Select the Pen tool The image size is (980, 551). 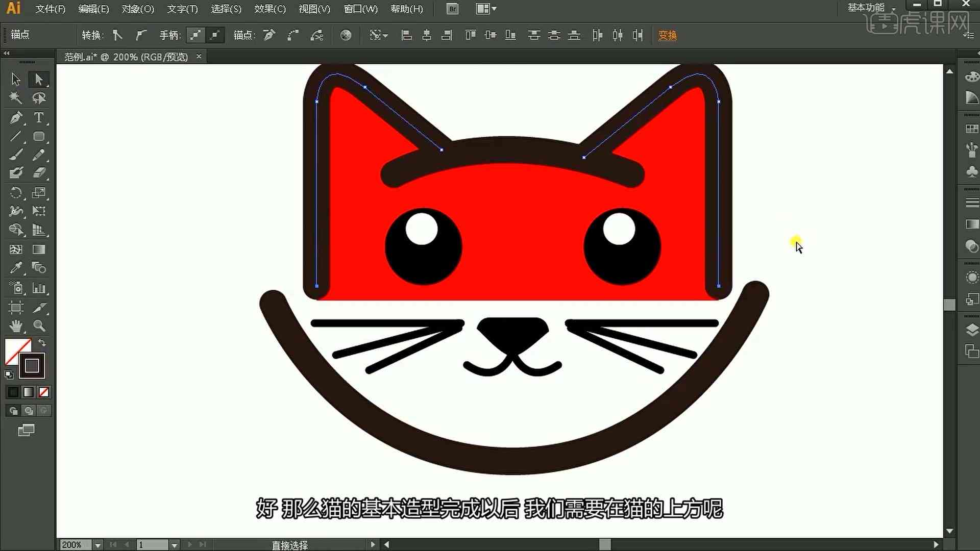pyautogui.click(x=16, y=117)
